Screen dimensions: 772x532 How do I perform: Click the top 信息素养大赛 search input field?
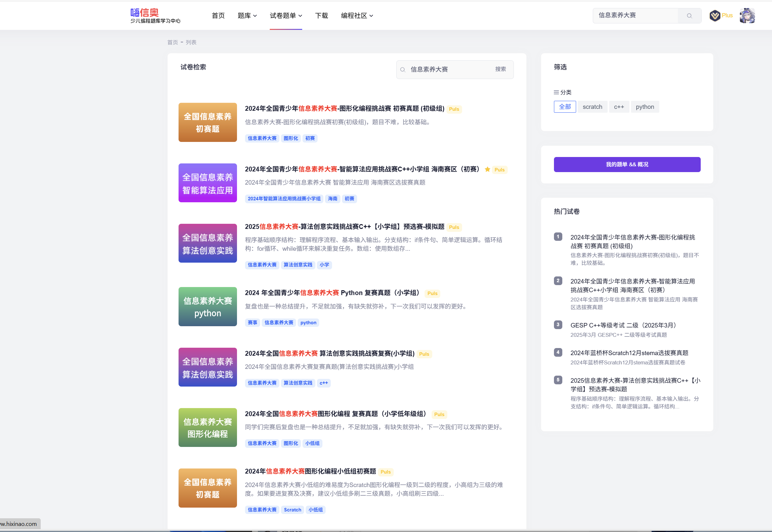635,16
